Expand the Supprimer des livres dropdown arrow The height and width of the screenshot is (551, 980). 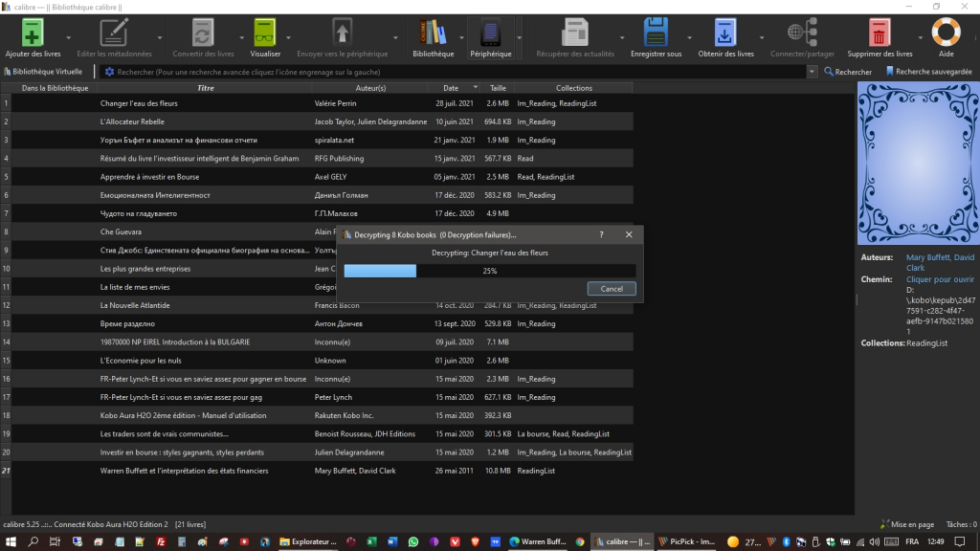click(x=920, y=37)
